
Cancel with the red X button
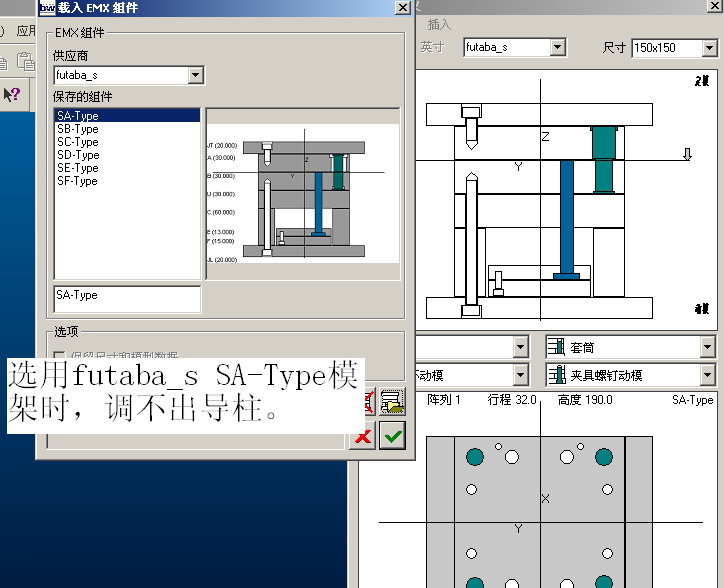point(363,436)
